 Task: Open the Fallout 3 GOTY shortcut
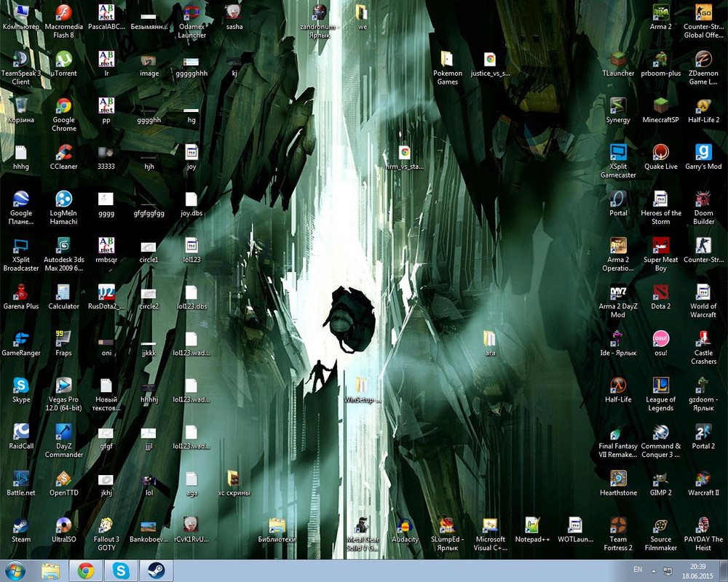[x=106, y=534]
